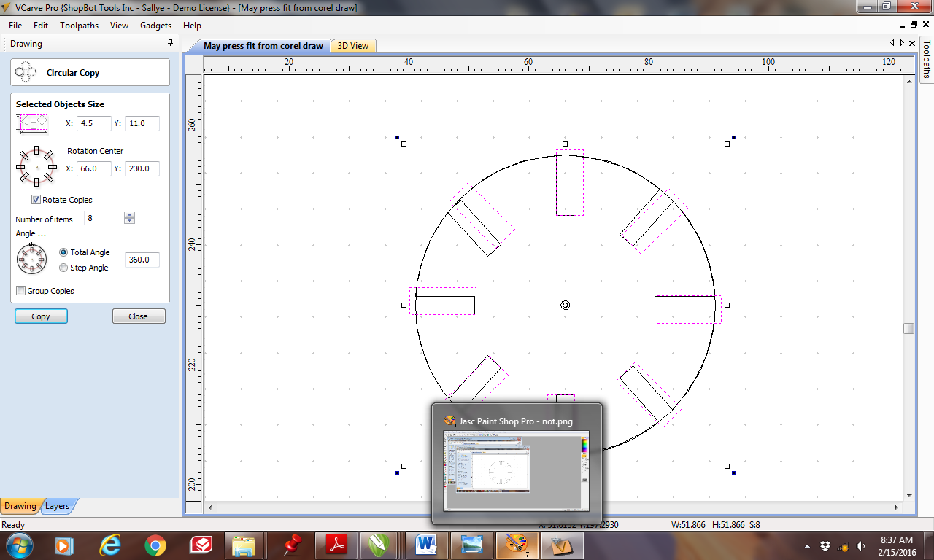Open the File menu
Screen dimensions: 934x560
tap(15, 25)
